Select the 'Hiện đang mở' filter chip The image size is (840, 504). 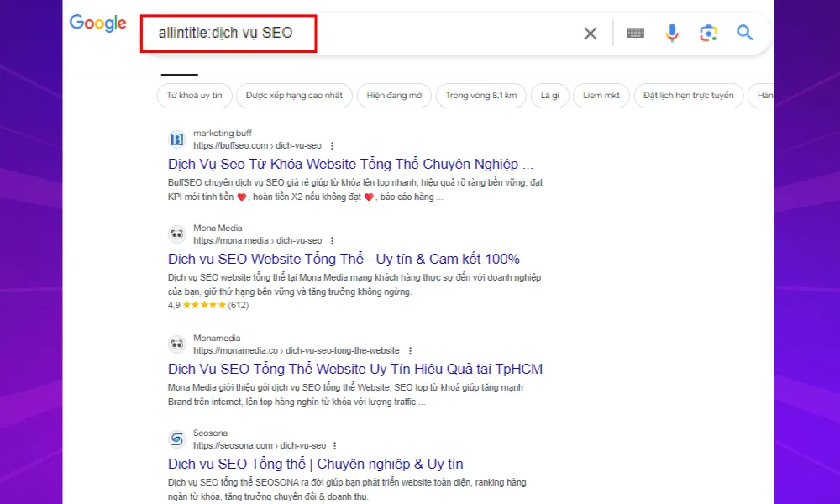pyautogui.click(x=394, y=96)
